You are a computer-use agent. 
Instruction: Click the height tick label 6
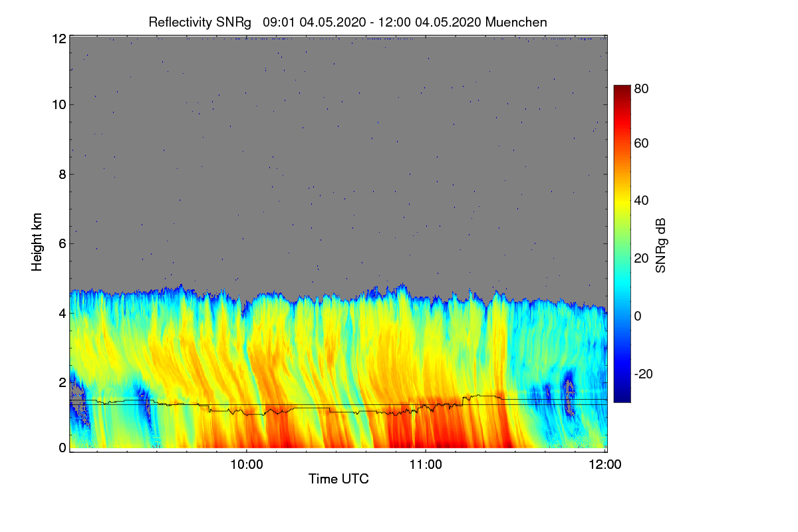point(63,243)
